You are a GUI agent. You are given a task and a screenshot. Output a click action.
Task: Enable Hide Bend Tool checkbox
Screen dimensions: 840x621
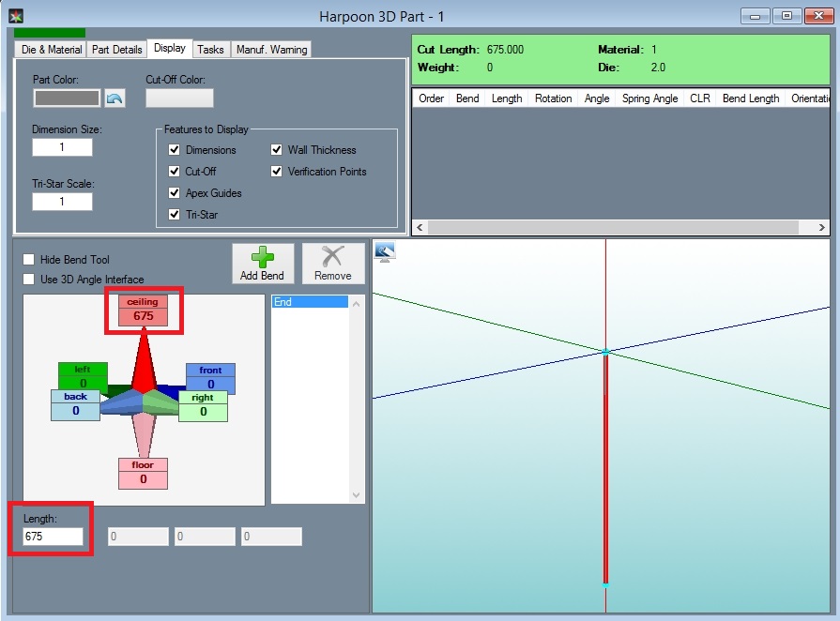pos(29,260)
